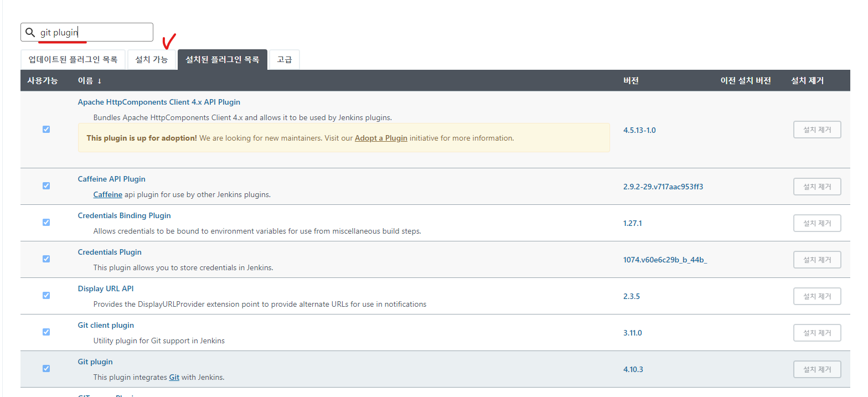Open the Git client plugin link
The image size is (868, 397).
click(106, 325)
